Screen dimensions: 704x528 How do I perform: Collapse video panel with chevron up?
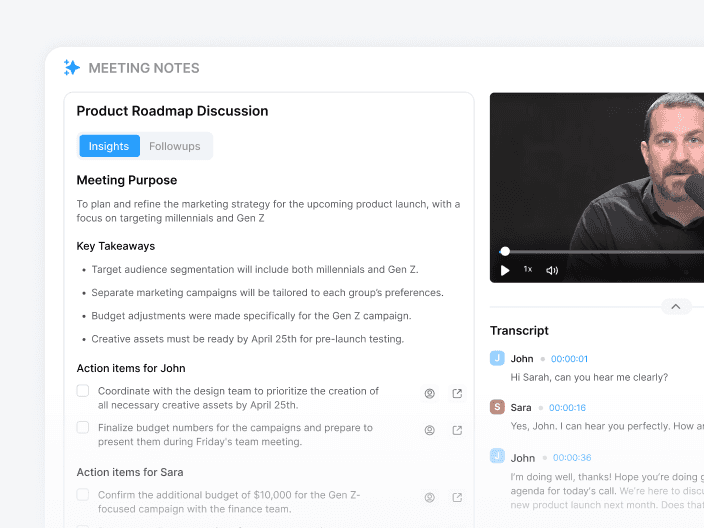(x=676, y=307)
